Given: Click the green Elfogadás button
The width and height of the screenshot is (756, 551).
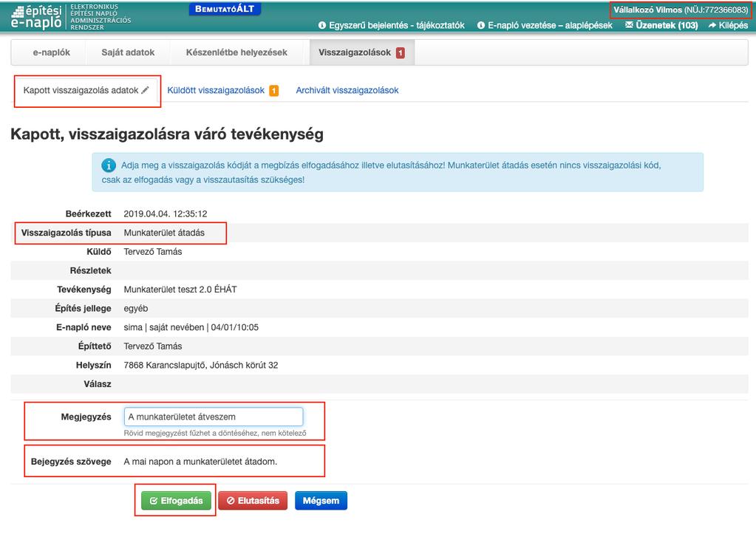Looking at the screenshot, I should tap(177, 500).
